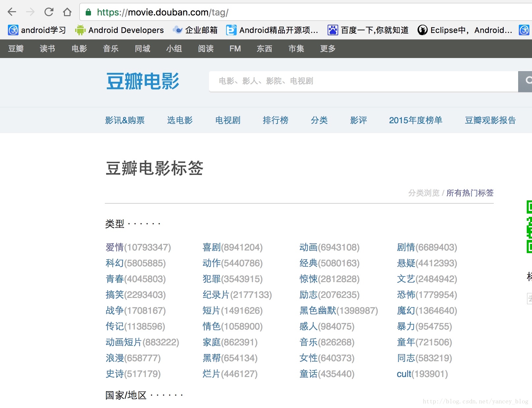Image resolution: width=532 pixels, height=408 pixels.
Task: Open 小组 in top navigation
Action: pos(174,49)
